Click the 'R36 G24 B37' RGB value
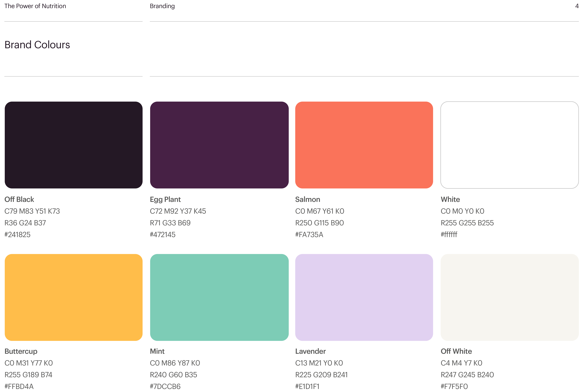 coord(25,223)
